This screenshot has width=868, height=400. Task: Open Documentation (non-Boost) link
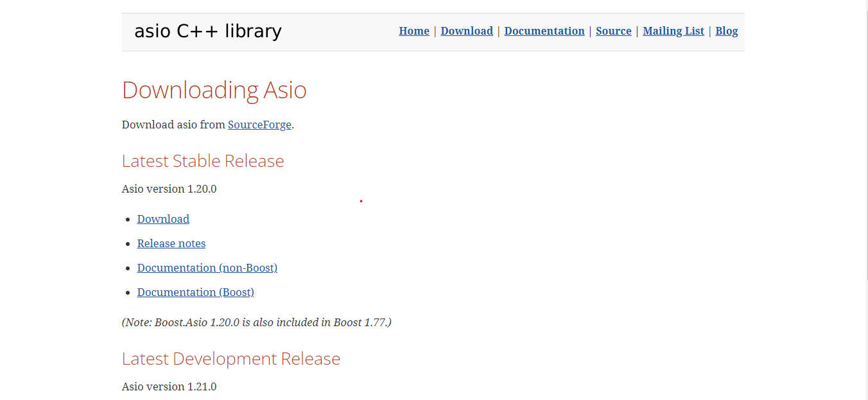pos(207,268)
